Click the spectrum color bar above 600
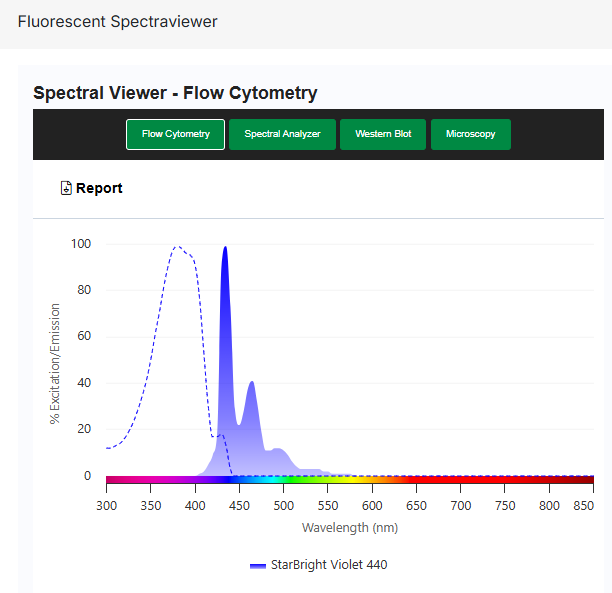Image resolution: width=612 pixels, height=593 pixels. (372, 480)
